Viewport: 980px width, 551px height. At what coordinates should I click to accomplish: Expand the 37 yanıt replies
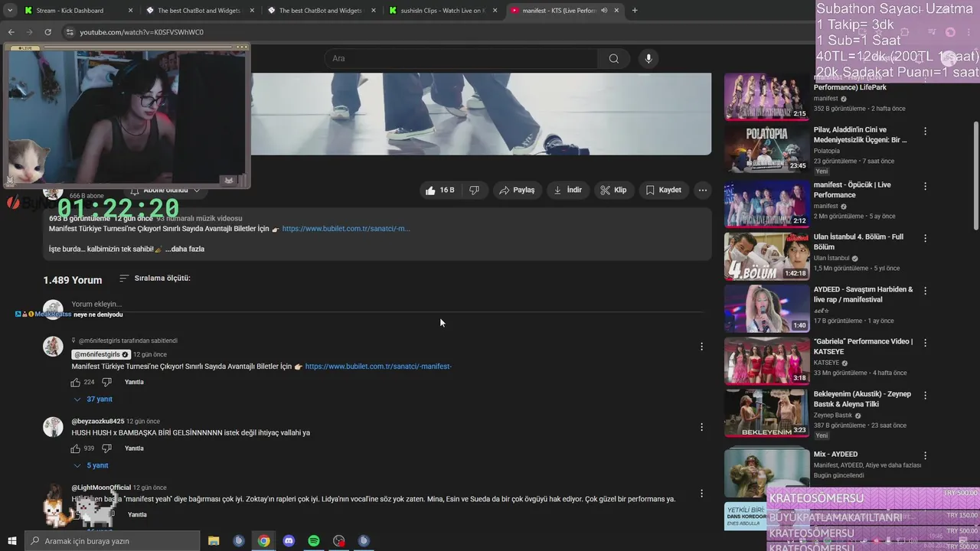93,399
